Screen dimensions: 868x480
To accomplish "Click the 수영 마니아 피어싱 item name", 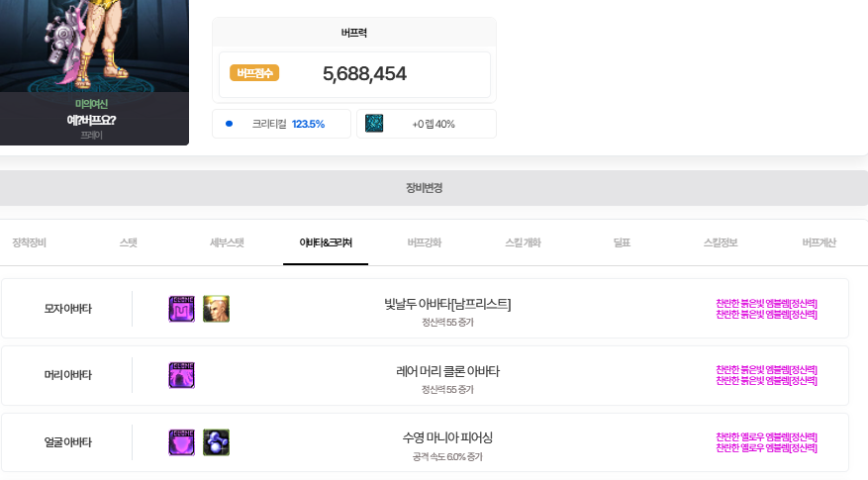I will pyautogui.click(x=447, y=437).
